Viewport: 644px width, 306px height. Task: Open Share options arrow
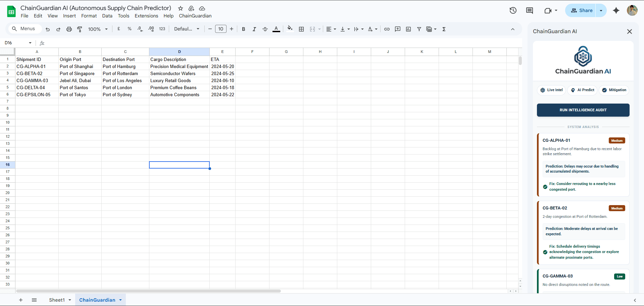coord(601,10)
